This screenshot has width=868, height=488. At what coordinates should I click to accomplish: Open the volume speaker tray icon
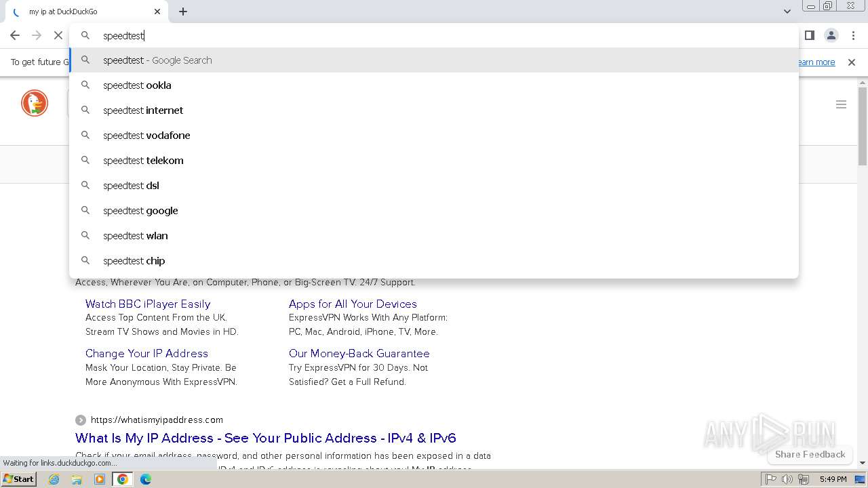point(787,479)
